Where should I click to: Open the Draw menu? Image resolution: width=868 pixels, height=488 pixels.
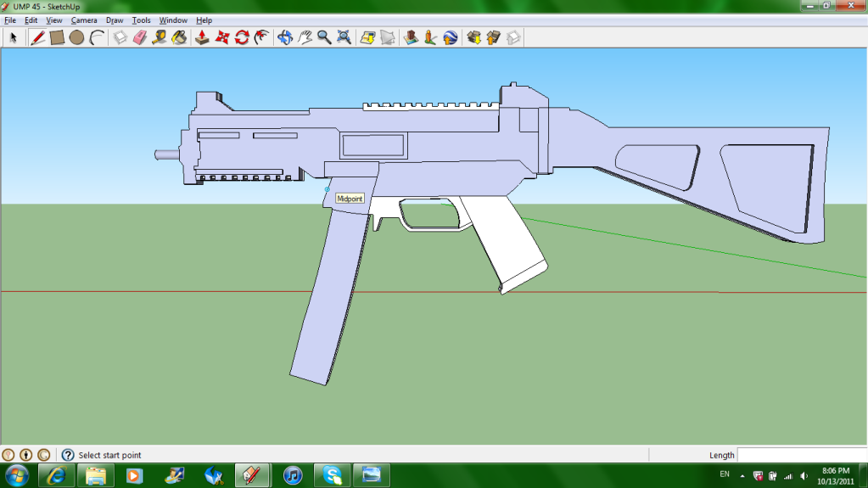tap(115, 20)
